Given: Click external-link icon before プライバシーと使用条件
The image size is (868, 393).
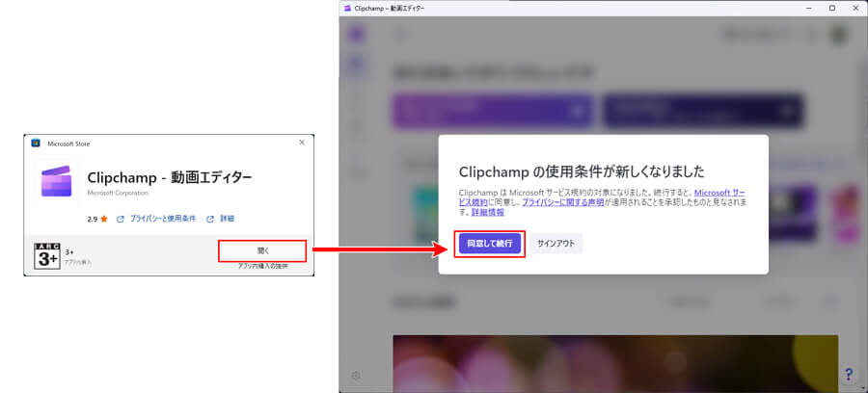Looking at the screenshot, I should (121, 219).
